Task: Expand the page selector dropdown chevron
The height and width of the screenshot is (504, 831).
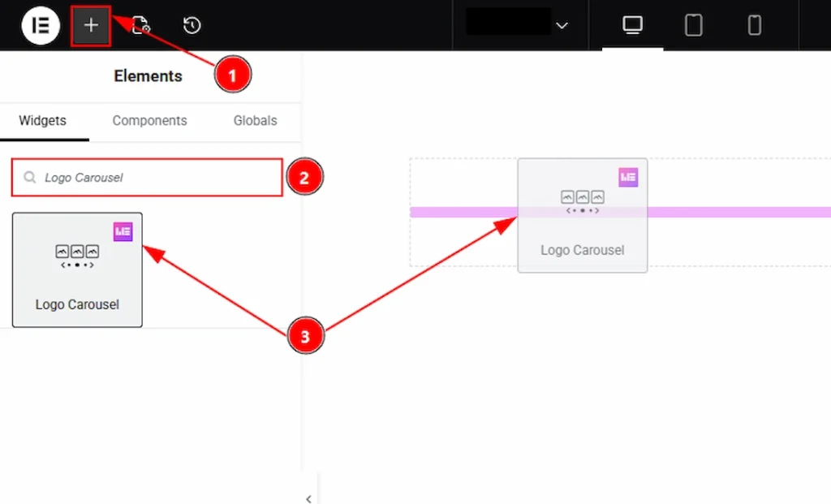Action: pyautogui.click(x=562, y=25)
